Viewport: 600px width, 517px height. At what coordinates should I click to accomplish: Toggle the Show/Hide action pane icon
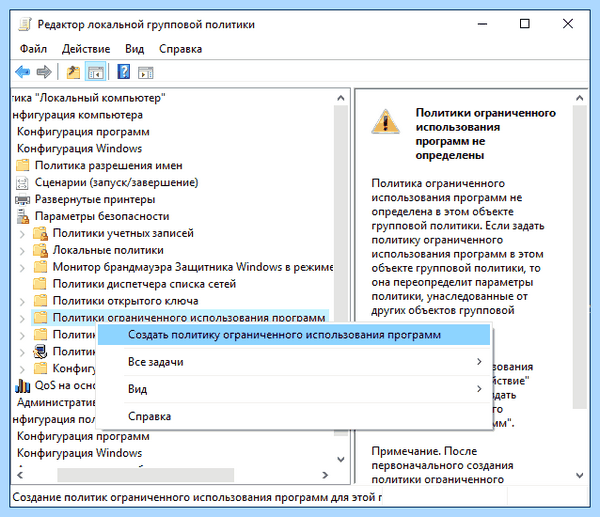(x=145, y=72)
